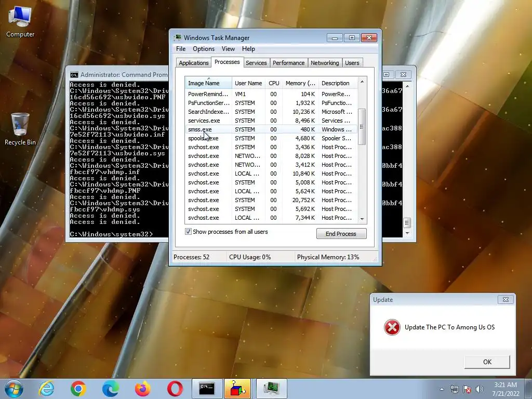Screen dimensions: 532x399
Task: Click the Physical Memory: 13% status entry
Action: click(328, 257)
